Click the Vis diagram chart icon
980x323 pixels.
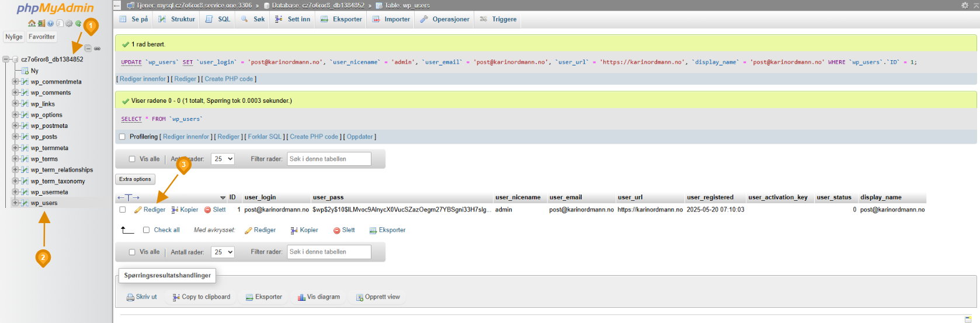coord(301,297)
